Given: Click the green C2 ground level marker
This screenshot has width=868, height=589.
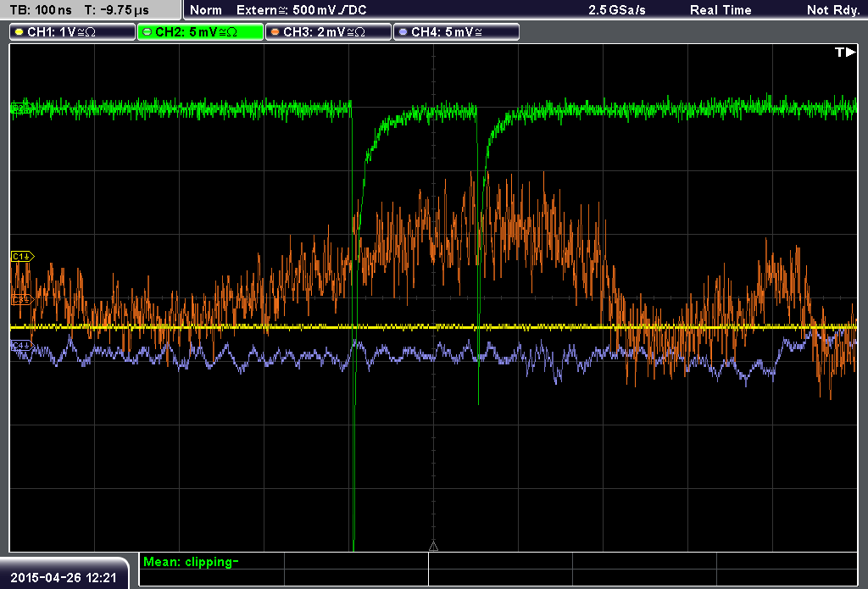Looking at the screenshot, I should [x=21, y=108].
